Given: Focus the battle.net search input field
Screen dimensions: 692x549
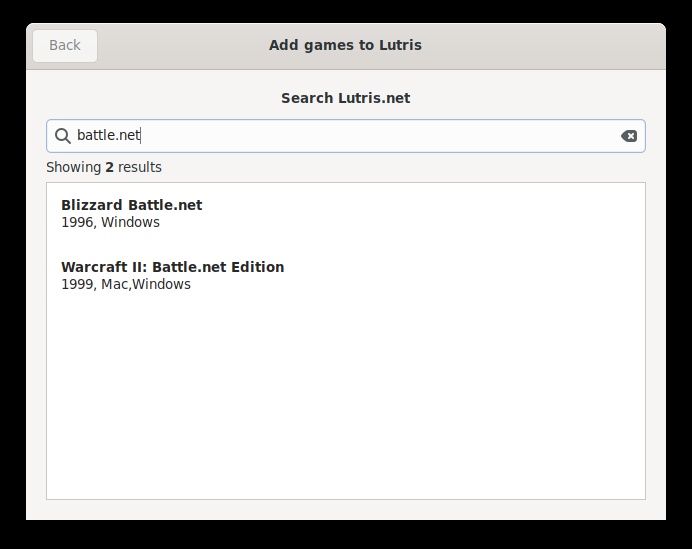Looking at the screenshot, I should (346, 136).
